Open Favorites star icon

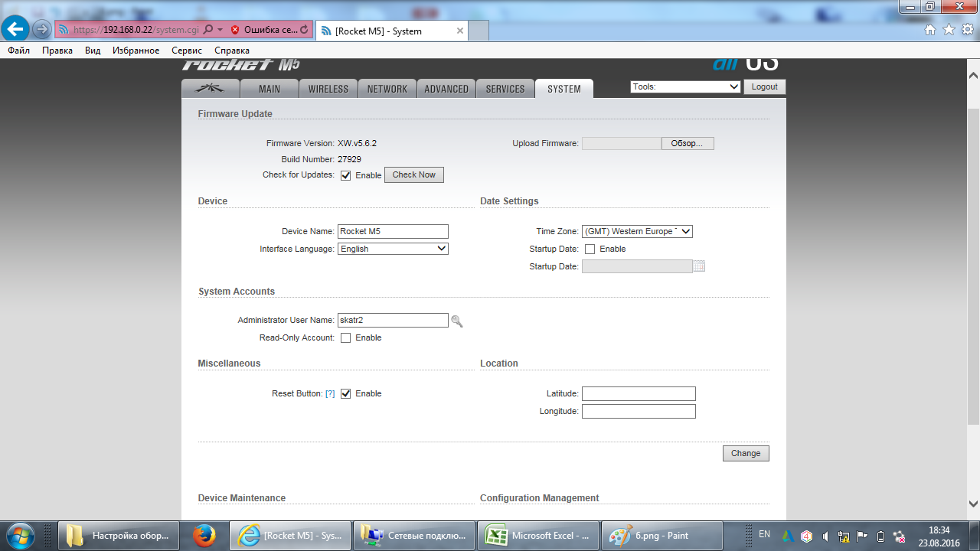click(949, 30)
